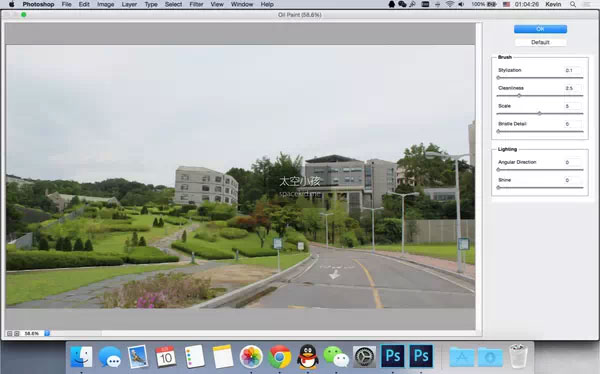Open the WeChat icon in the dock
The height and width of the screenshot is (374, 600).
pyautogui.click(x=336, y=356)
